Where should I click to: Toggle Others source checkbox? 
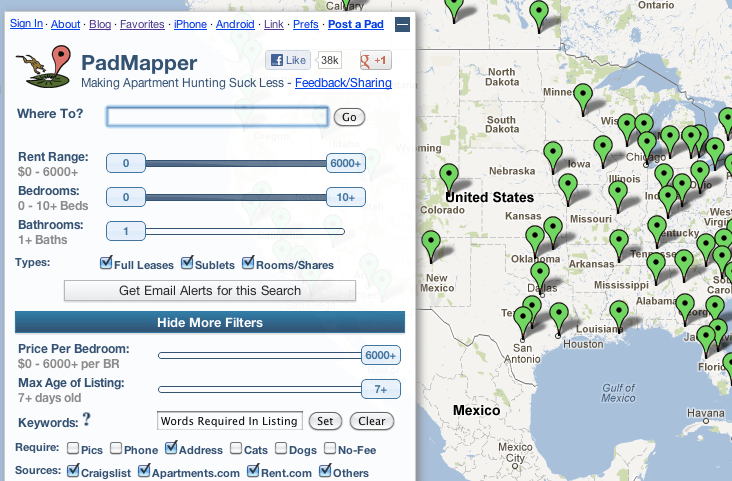coord(325,470)
